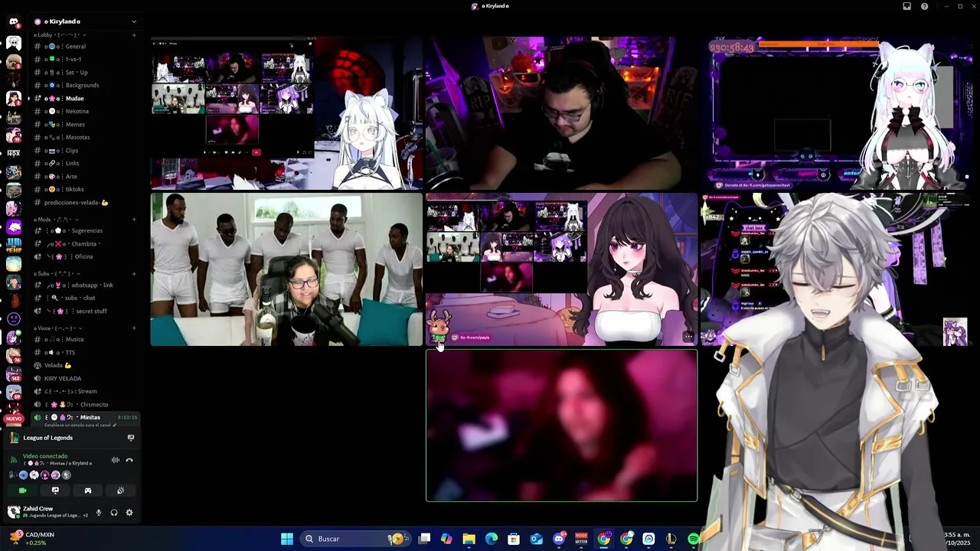Open the Clips channel
The height and width of the screenshot is (551, 980).
[x=85, y=151]
